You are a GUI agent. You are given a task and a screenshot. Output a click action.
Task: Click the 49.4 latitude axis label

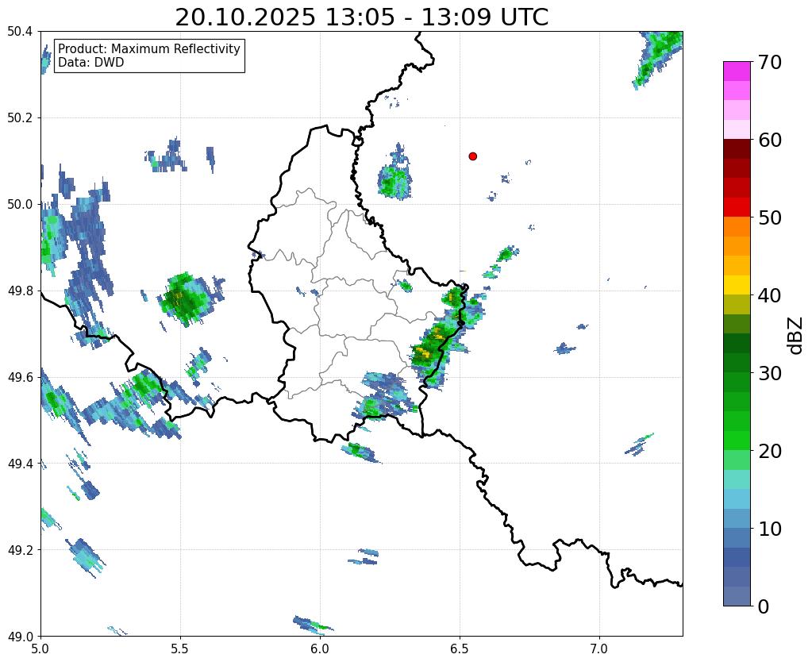click(x=20, y=464)
